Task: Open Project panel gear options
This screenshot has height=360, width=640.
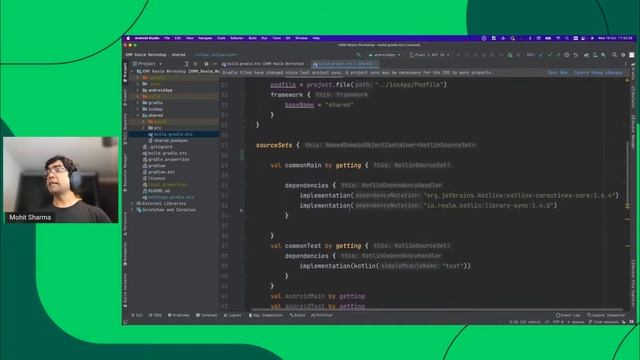Action: click(206, 64)
